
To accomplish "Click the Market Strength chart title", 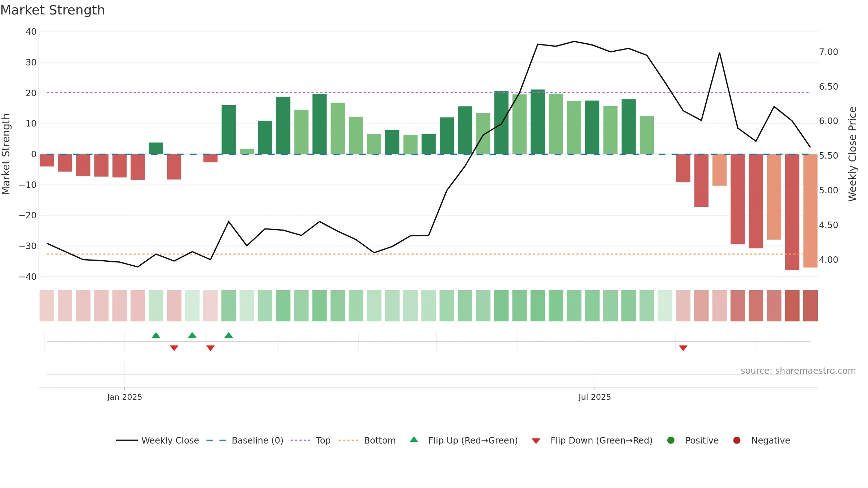I will click(x=52, y=10).
